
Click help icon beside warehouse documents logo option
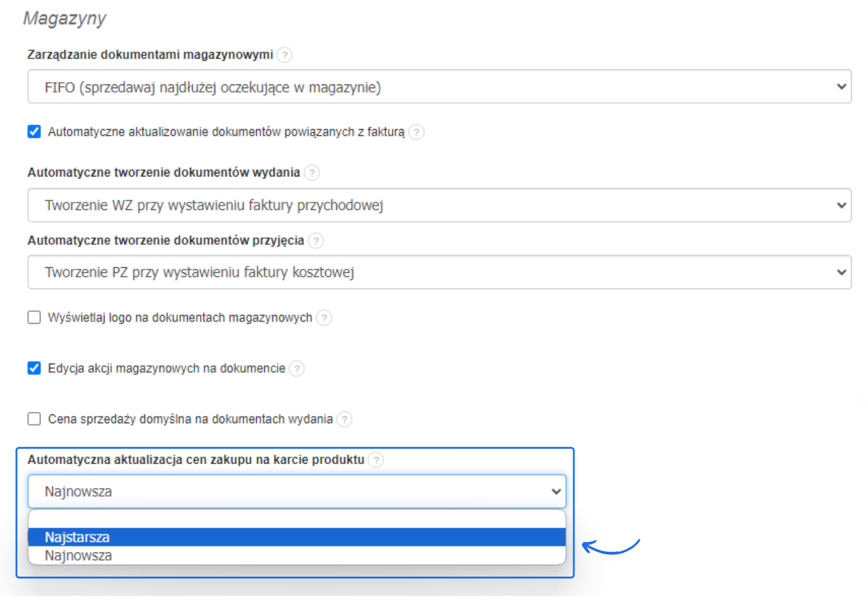[324, 318]
